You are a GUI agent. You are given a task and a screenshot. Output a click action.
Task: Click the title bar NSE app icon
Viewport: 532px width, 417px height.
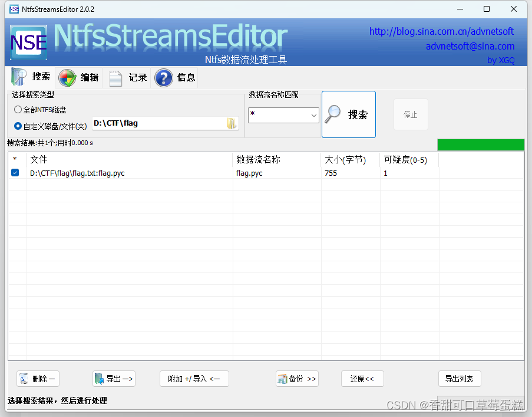14,9
